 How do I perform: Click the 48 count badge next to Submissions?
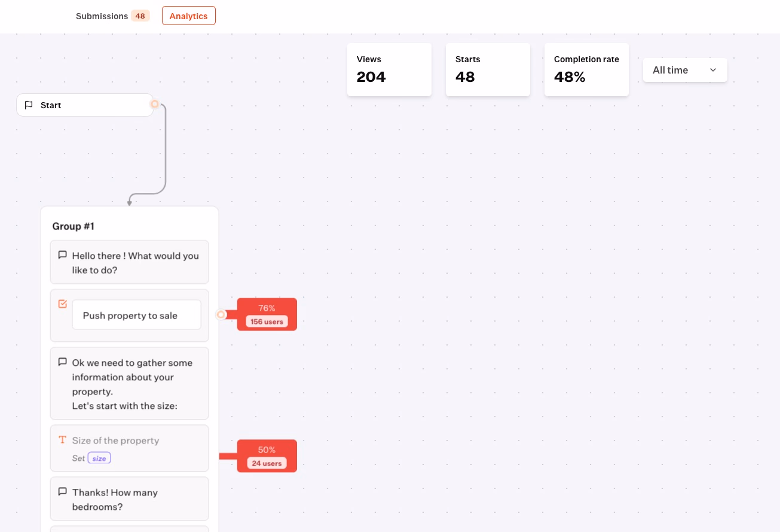tap(140, 16)
